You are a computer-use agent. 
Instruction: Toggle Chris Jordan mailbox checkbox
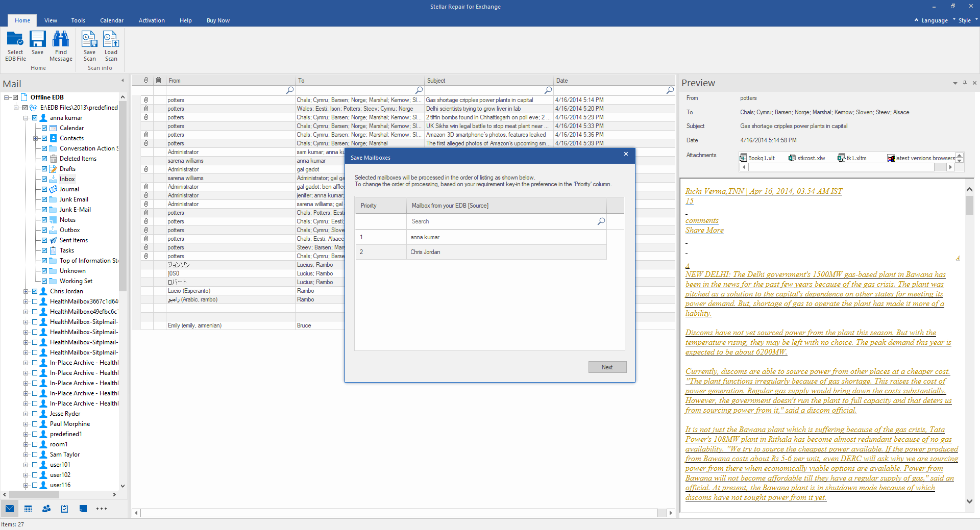tap(35, 291)
